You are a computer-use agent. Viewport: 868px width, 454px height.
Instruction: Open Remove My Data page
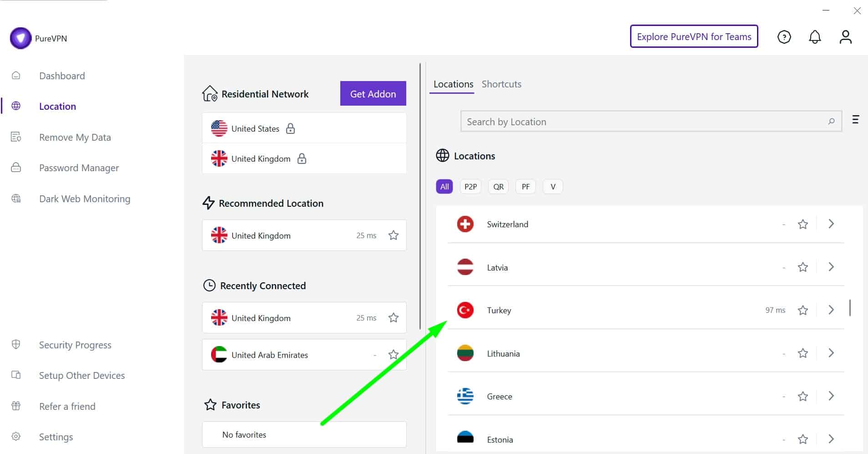75,137
